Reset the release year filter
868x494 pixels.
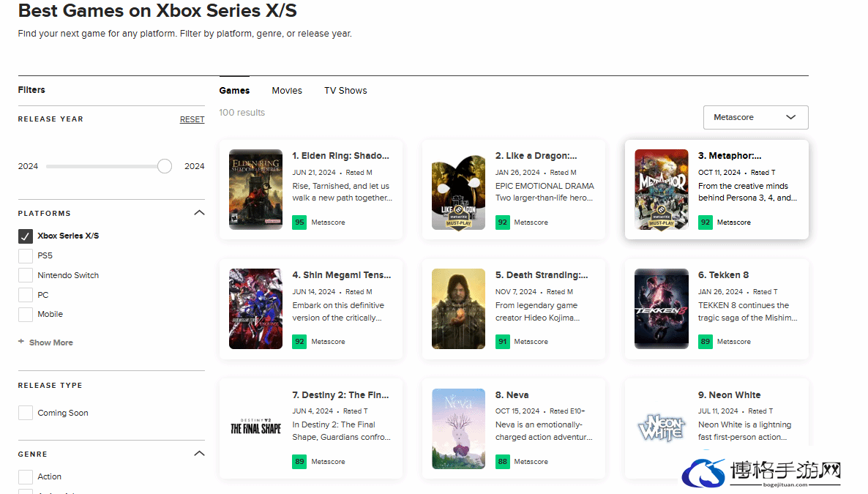192,119
